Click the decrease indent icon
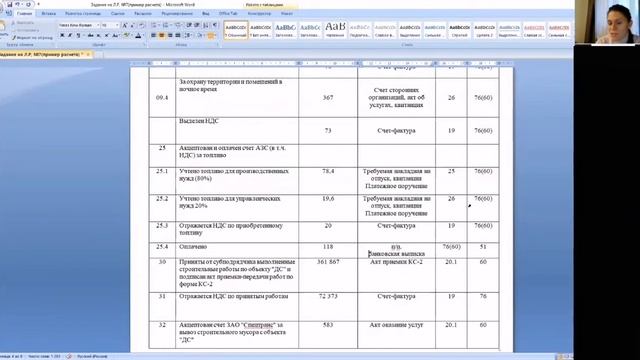This screenshot has width=640, height=360. (189, 25)
